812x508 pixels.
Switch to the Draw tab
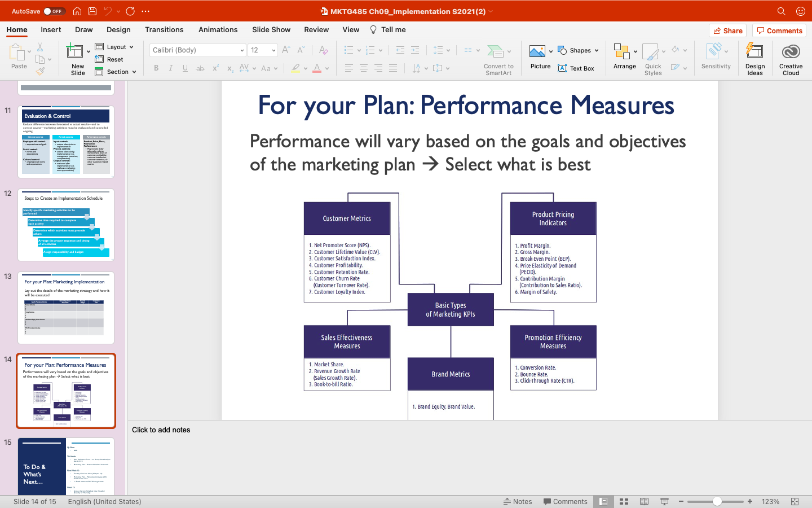84,29
